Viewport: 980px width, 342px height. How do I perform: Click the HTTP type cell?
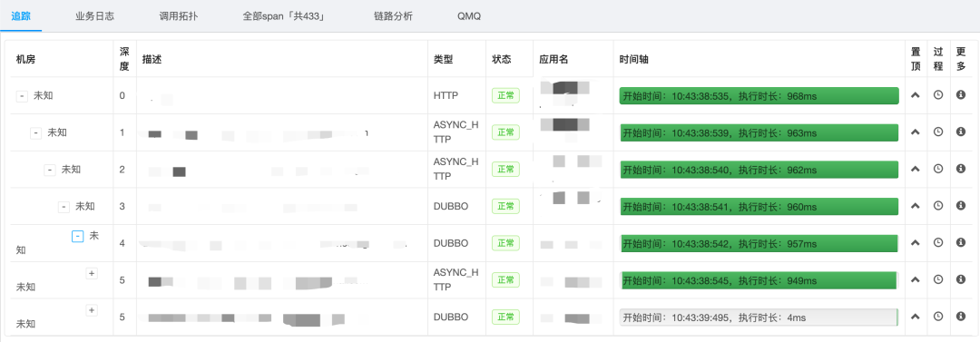445,95
